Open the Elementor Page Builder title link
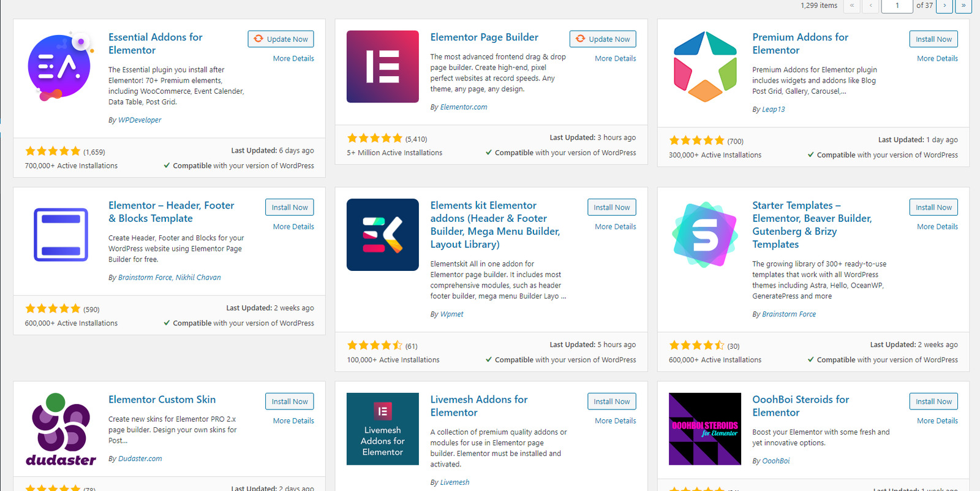 pos(484,37)
